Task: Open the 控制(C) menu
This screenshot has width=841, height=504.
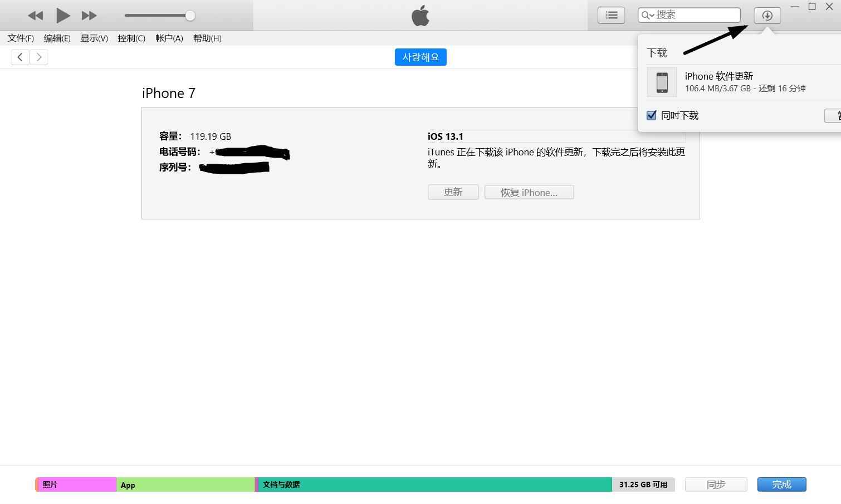Action: coord(131,38)
